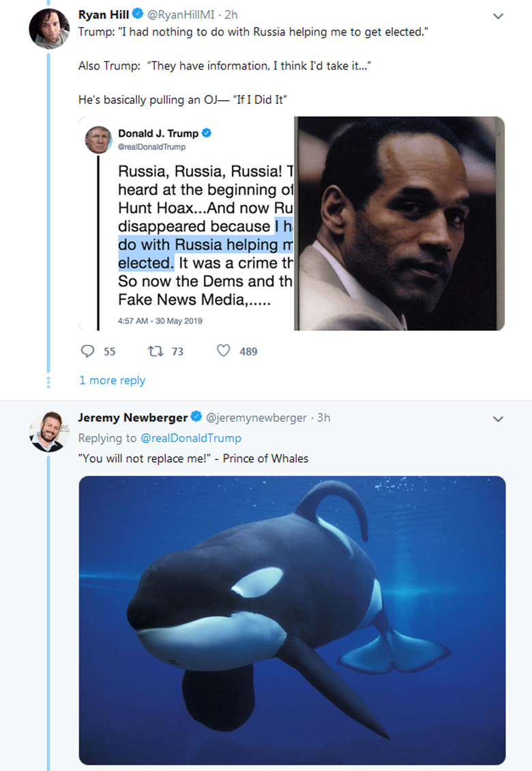Click the @jeremynewberger handle
The image size is (532, 771).
256,417
